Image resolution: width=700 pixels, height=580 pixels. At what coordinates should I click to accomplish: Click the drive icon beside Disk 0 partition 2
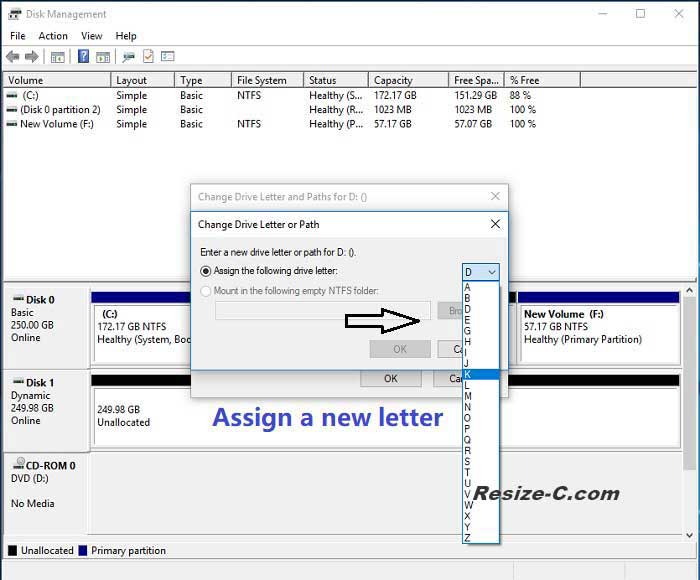click(12, 109)
